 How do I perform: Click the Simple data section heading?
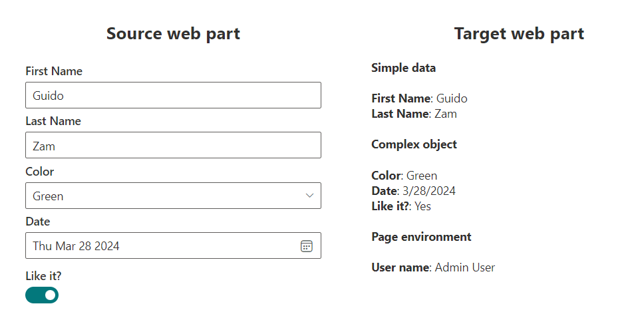pos(404,68)
